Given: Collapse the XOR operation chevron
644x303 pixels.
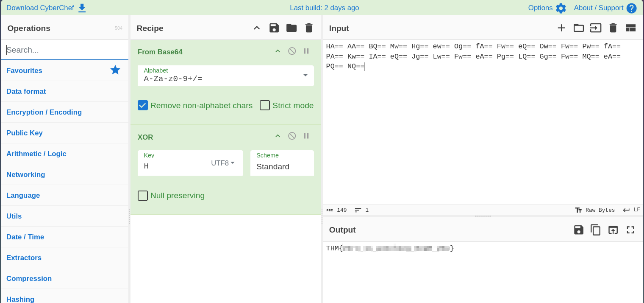Looking at the screenshot, I should coord(278,136).
